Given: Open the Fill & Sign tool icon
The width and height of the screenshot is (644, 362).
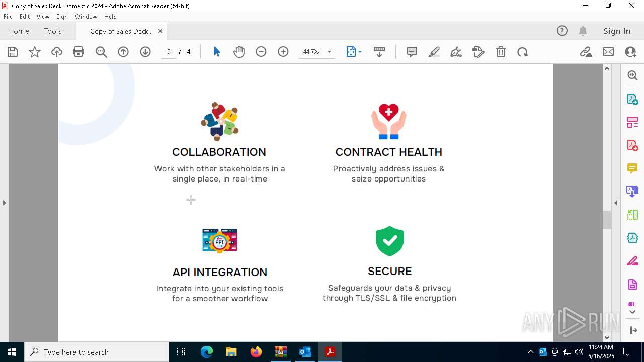Looking at the screenshot, I should [478, 52].
